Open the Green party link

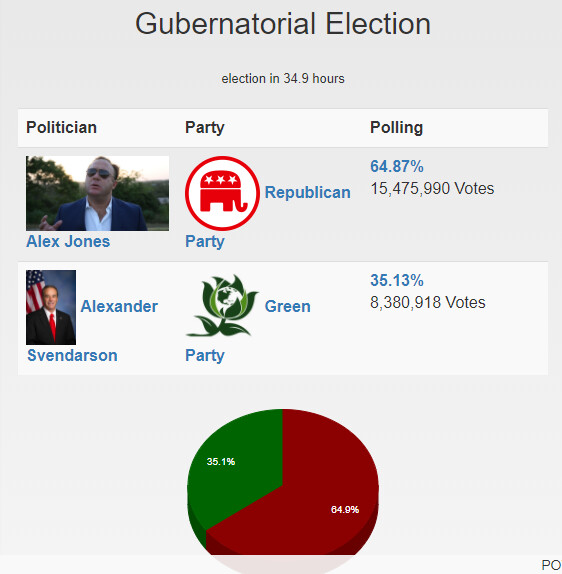click(x=287, y=306)
